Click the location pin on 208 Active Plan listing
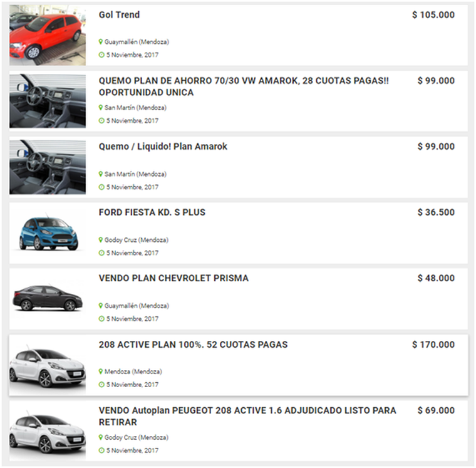Viewport: 476px width, 468px height. coord(101,372)
